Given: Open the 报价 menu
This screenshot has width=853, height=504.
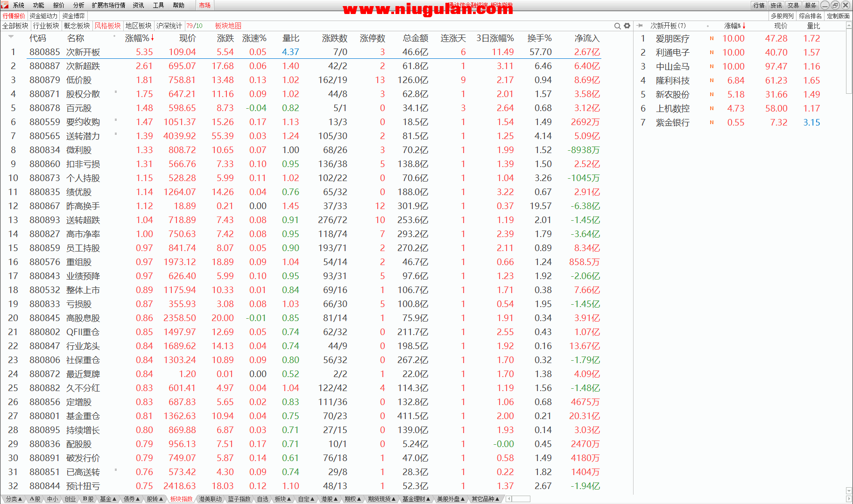Looking at the screenshot, I should pos(59,5).
